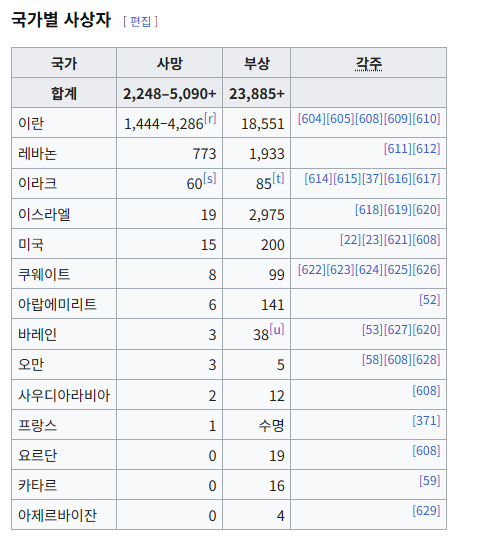The width and height of the screenshot is (482, 550).
Task: Open citation [628] in the 오만 row
Action: pos(426,360)
